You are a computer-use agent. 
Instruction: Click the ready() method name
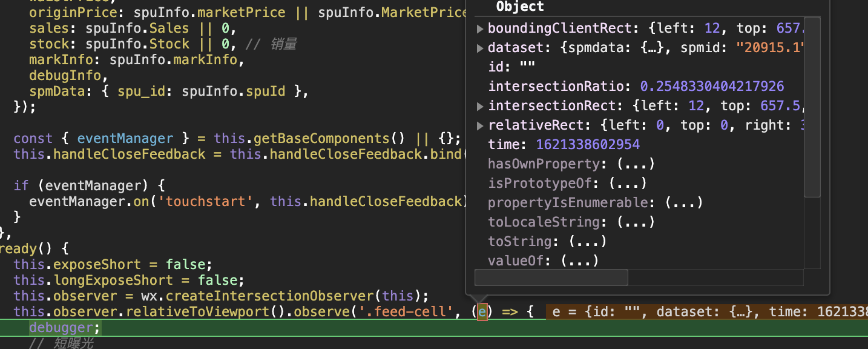coord(18,248)
